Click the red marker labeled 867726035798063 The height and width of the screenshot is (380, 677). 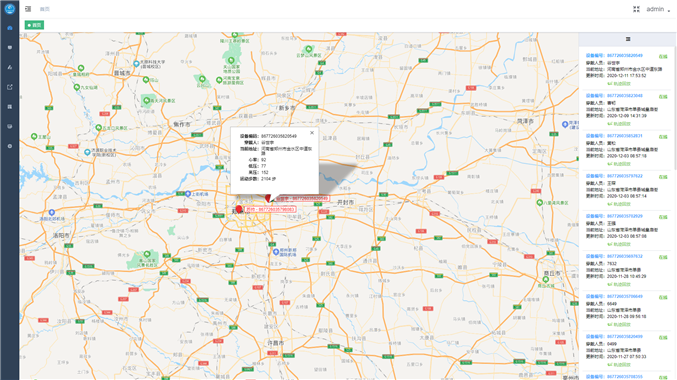point(239,209)
